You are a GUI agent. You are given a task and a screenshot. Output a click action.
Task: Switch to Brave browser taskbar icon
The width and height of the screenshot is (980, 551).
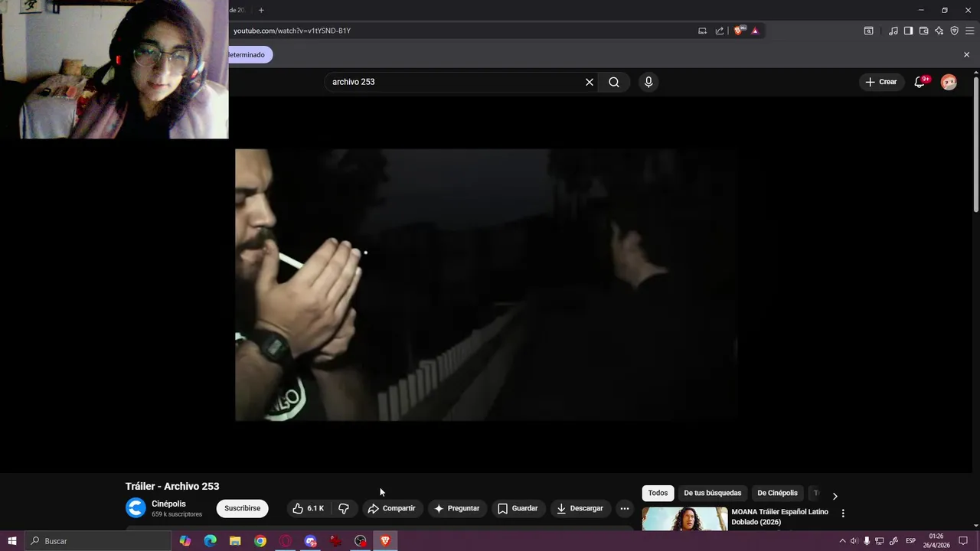click(x=385, y=541)
